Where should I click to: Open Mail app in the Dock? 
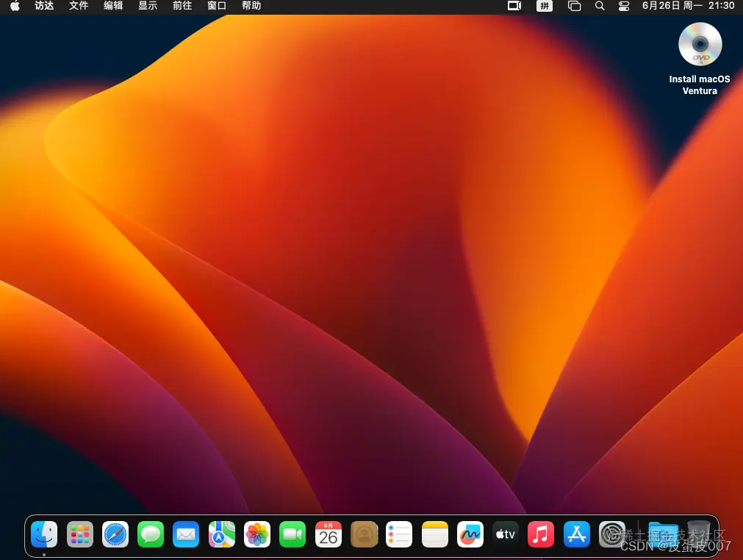tap(186, 534)
